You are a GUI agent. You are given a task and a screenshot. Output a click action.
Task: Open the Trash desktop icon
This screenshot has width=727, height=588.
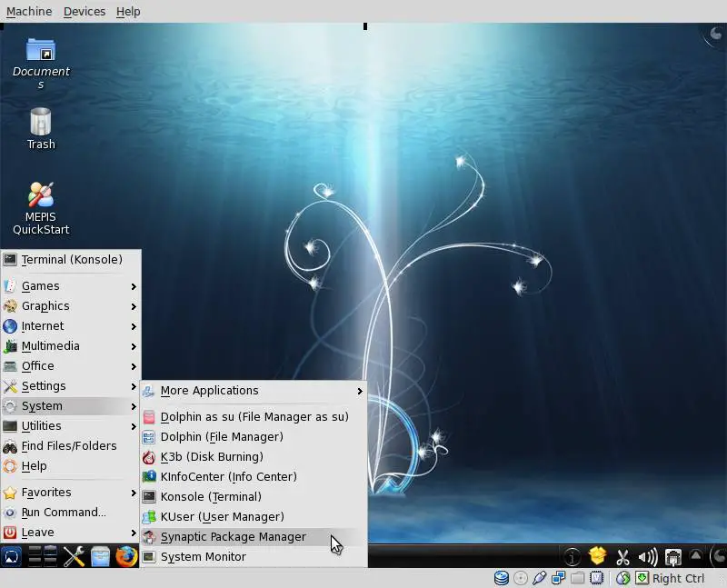pyautogui.click(x=41, y=128)
